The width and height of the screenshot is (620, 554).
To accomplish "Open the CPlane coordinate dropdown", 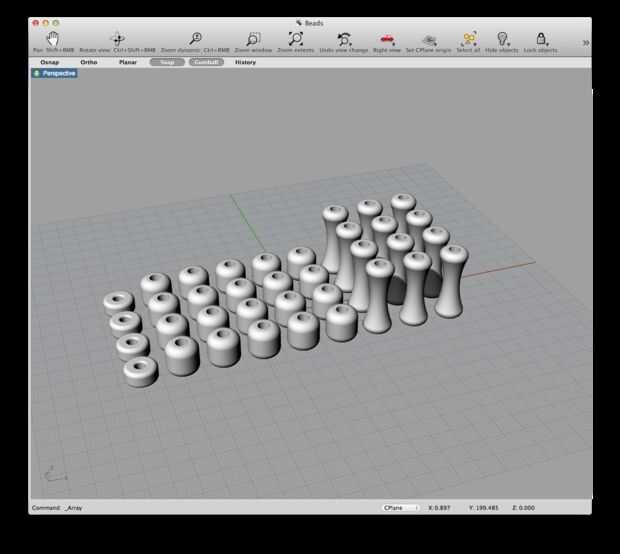I will 400,508.
